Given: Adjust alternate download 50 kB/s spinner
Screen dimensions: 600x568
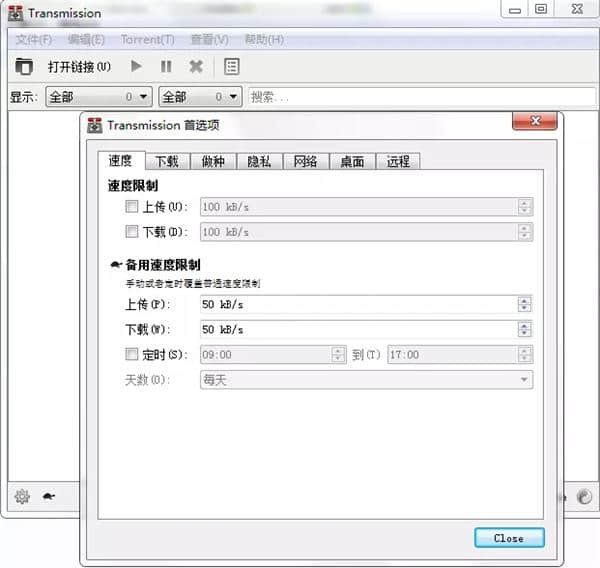Looking at the screenshot, I should pyautogui.click(x=524, y=329).
